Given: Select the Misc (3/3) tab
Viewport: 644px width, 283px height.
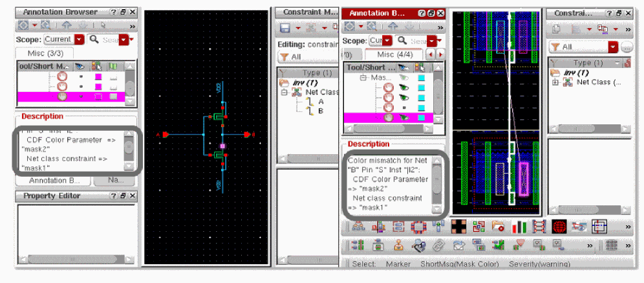Looking at the screenshot, I should [45, 53].
